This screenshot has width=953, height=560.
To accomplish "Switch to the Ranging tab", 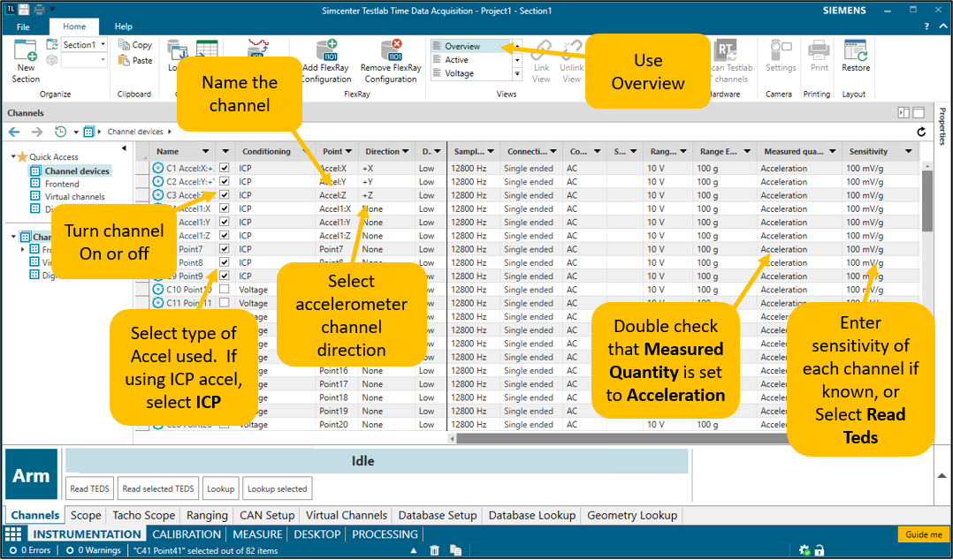I will click(x=207, y=515).
